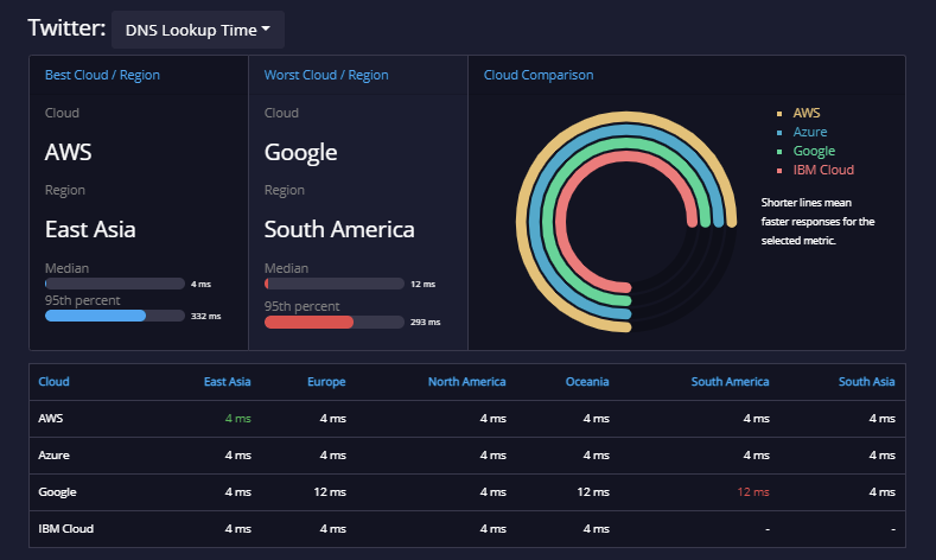936x560 pixels.
Task: Select AWS in the chart legend
Action: pyautogui.click(x=806, y=113)
